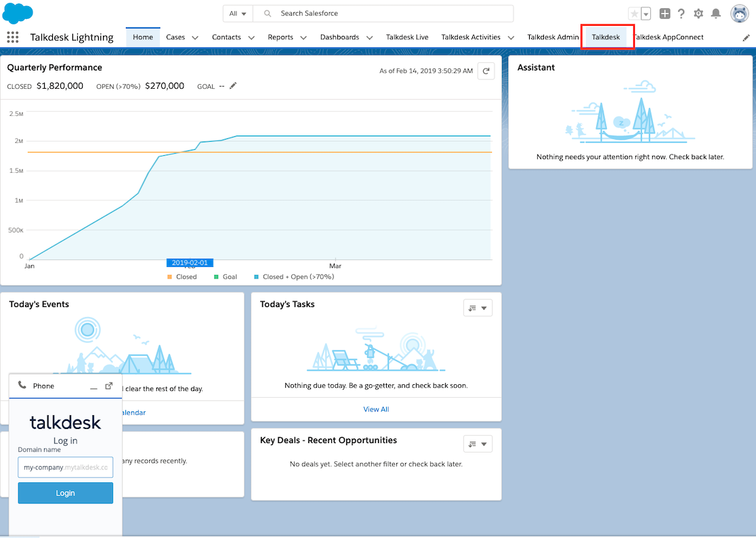Open the Cases tab
Image resolution: width=756 pixels, height=538 pixels.
click(x=175, y=37)
